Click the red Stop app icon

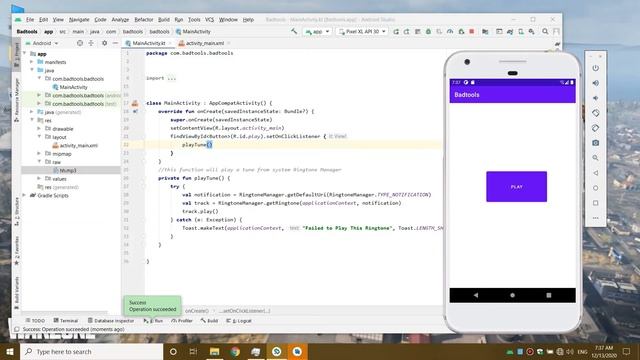(472, 31)
